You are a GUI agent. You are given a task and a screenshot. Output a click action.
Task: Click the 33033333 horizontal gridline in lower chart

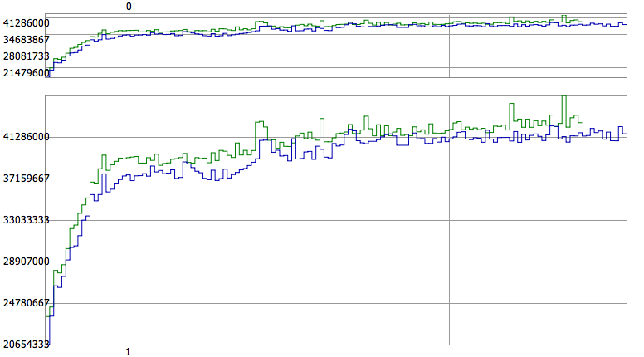[x=332, y=220]
